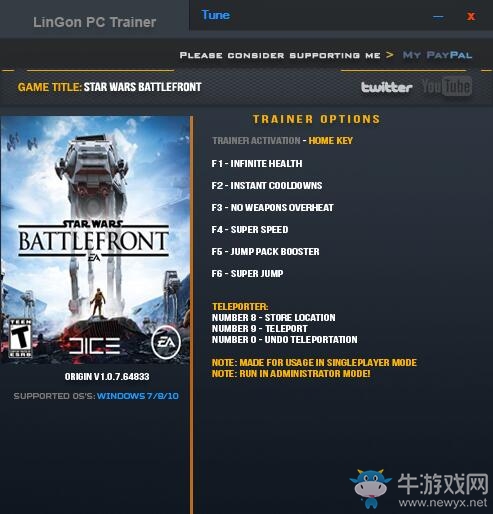Viewport: 493px width, 514px height.
Task: Open the www.newyx.net watermark link
Action: 443,502
